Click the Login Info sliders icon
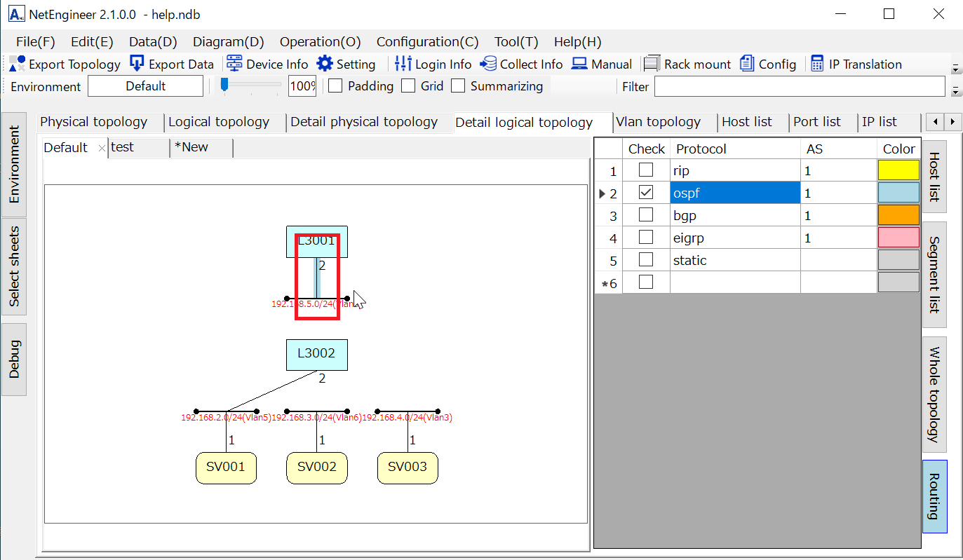This screenshot has width=963, height=560. pos(403,64)
